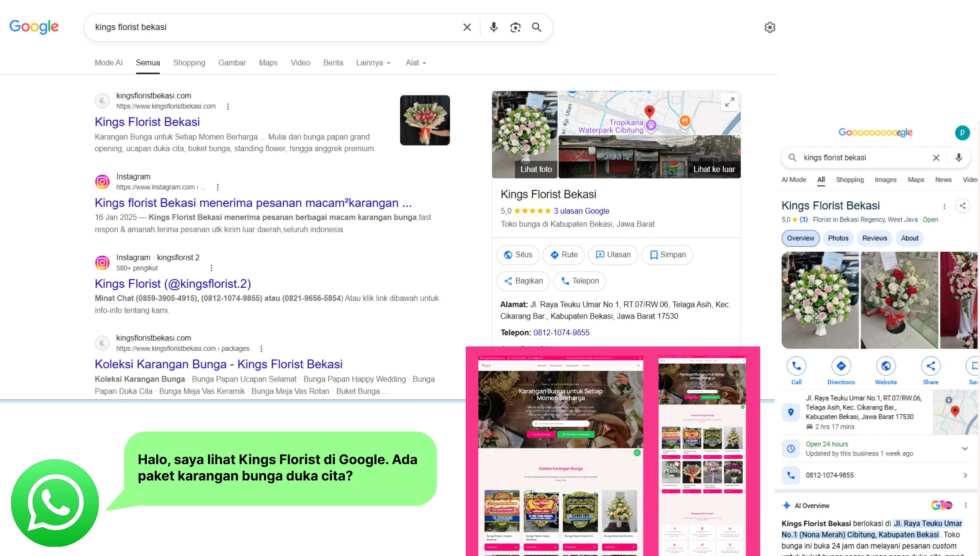Select the mobile AI Mode tab
Viewport: 980px width, 556px height.
(793, 180)
